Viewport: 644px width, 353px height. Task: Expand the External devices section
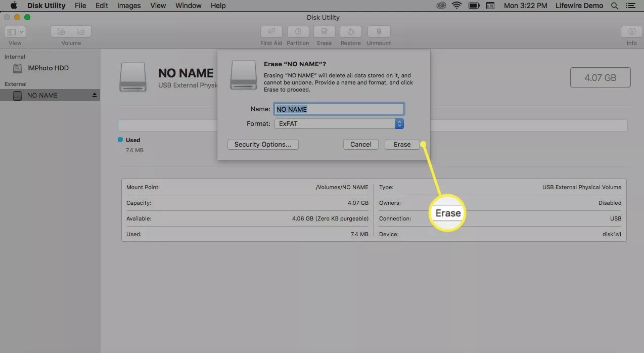tap(15, 83)
